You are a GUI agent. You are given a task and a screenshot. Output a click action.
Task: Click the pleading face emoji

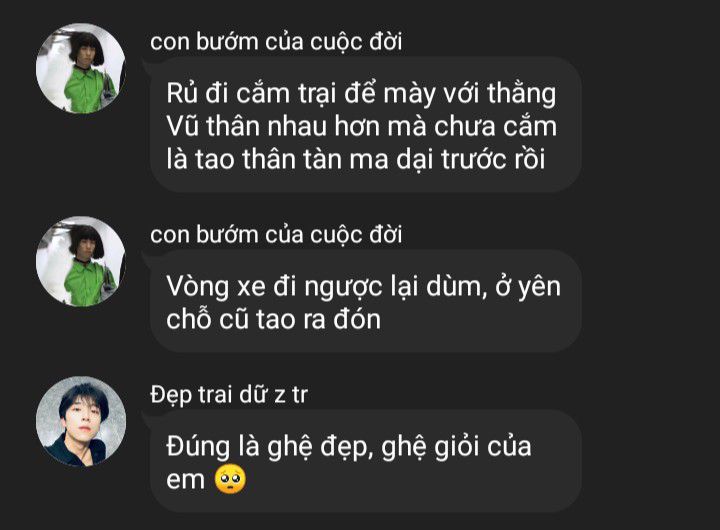click(x=230, y=479)
